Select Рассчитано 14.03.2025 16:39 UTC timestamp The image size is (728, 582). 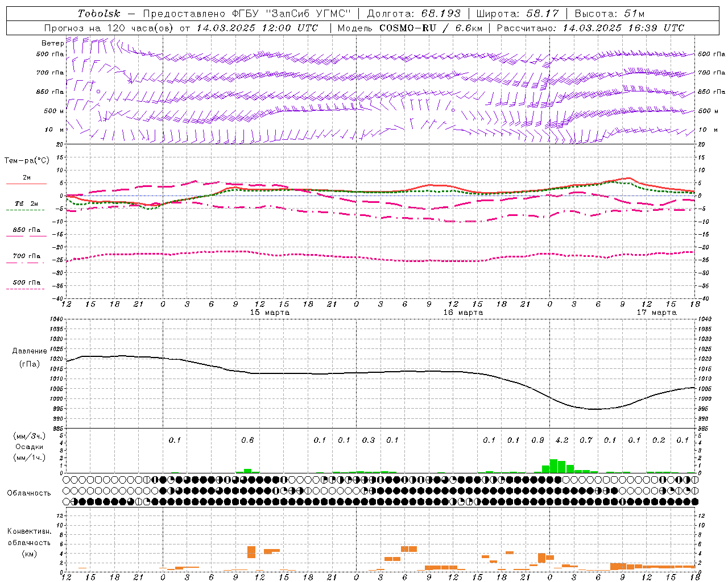tap(590, 28)
